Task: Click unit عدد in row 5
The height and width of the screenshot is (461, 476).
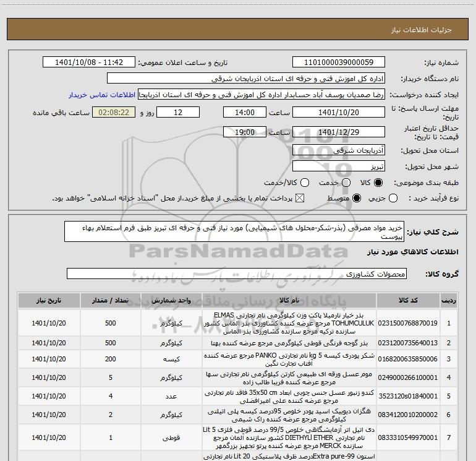Action: pyautogui.click(x=171, y=396)
